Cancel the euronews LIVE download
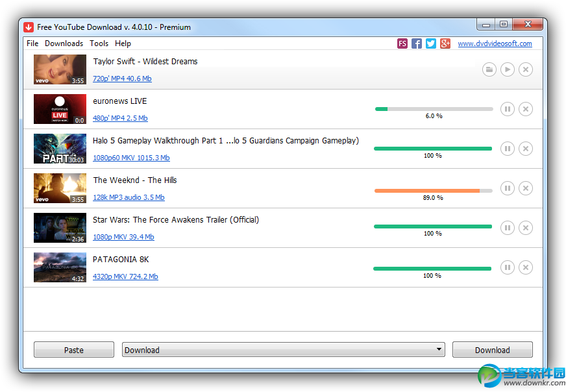 [x=526, y=108]
